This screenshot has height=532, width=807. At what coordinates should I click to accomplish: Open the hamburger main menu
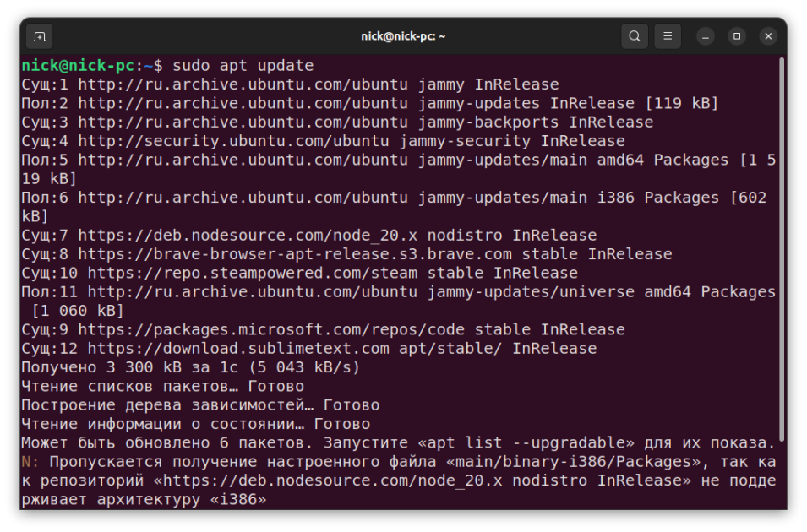pos(668,36)
